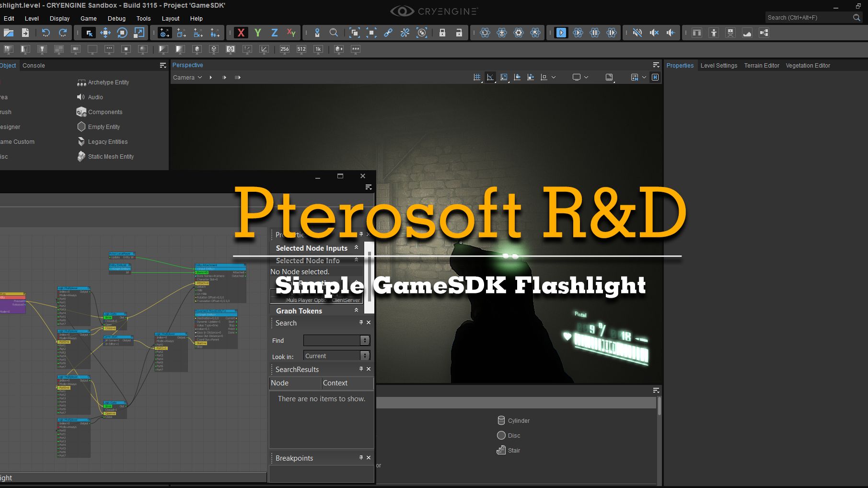Click the link objects chain icon
Viewport: 868px width, 488px height.
[388, 33]
